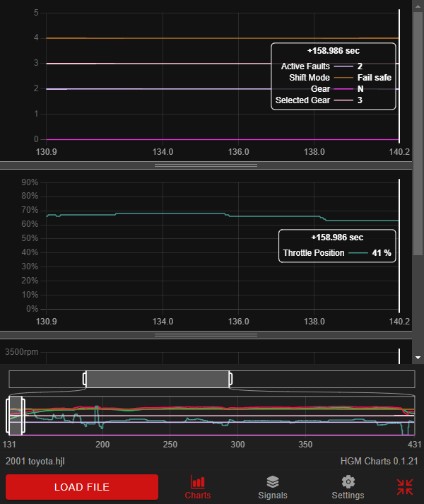Select the Shift Mode legend entry
Screen dimensions: 424x504
tap(310, 78)
